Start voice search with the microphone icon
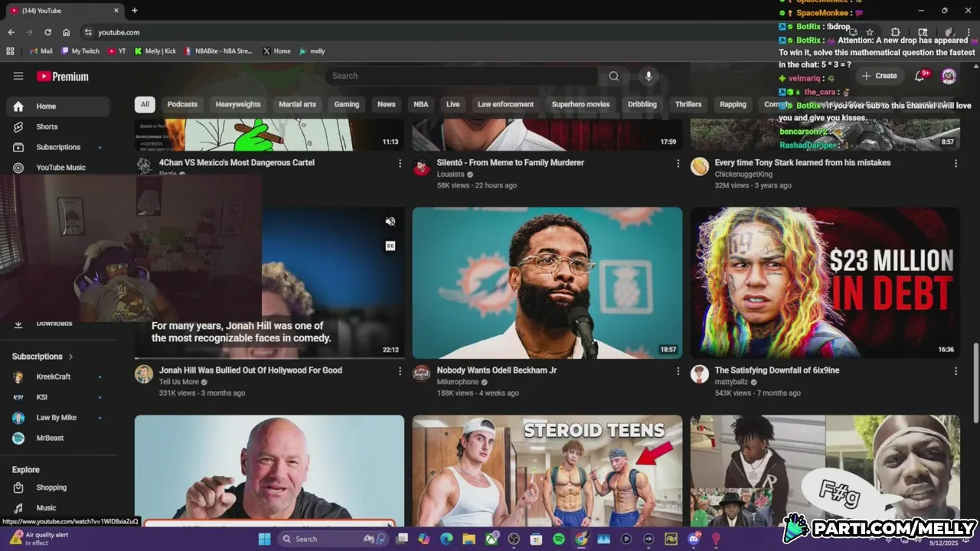The height and width of the screenshot is (551, 980). (648, 76)
